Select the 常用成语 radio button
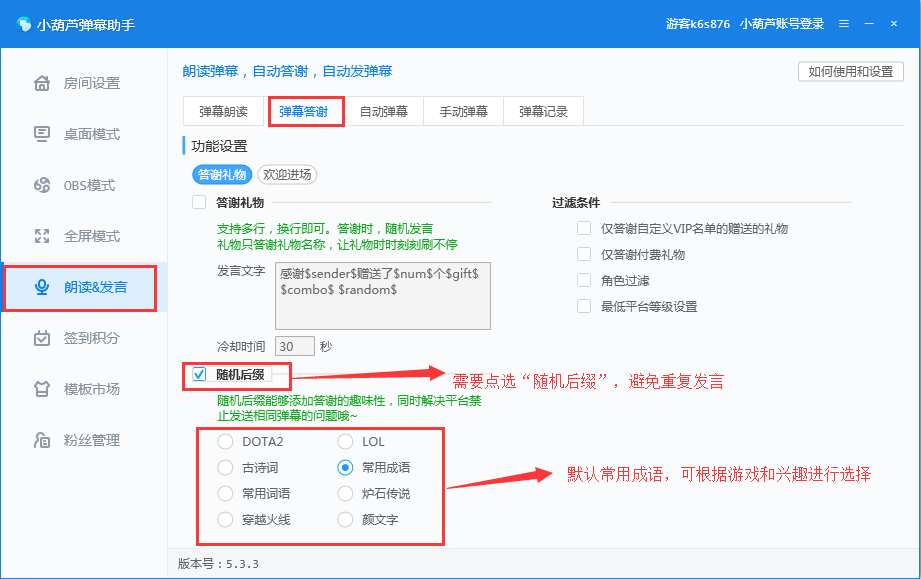 [345, 467]
